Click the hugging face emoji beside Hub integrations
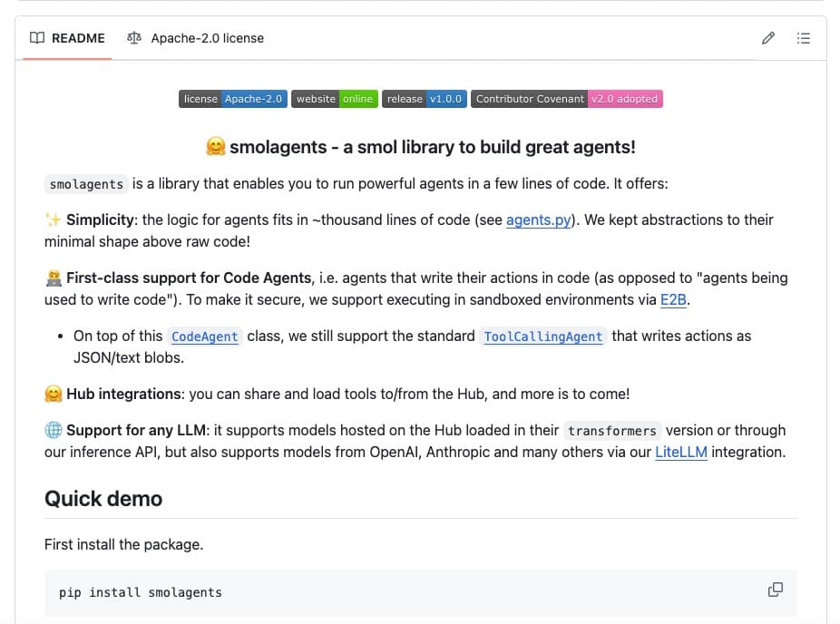 click(x=54, y=394)
